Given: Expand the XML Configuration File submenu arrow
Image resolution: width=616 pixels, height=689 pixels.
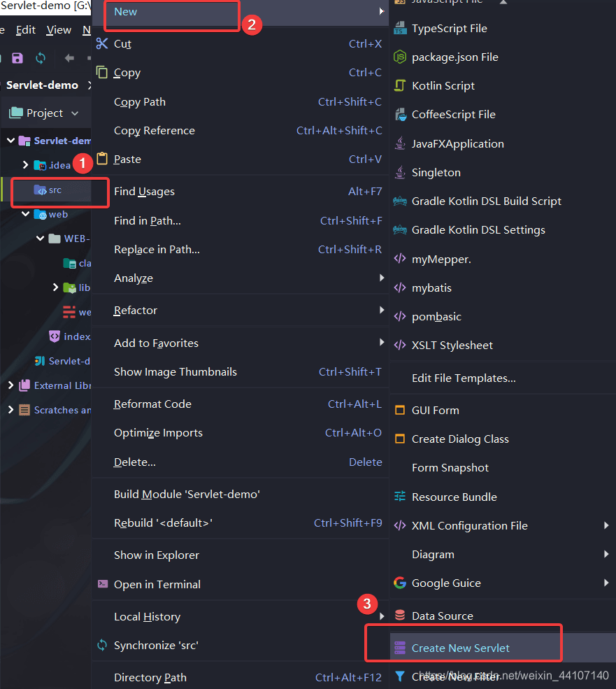Looking at the screenshot, I should [x=606, y=525].
